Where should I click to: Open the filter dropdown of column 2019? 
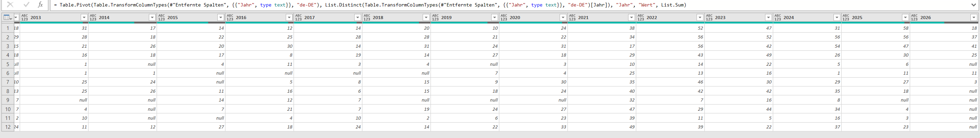pos(495,17)
